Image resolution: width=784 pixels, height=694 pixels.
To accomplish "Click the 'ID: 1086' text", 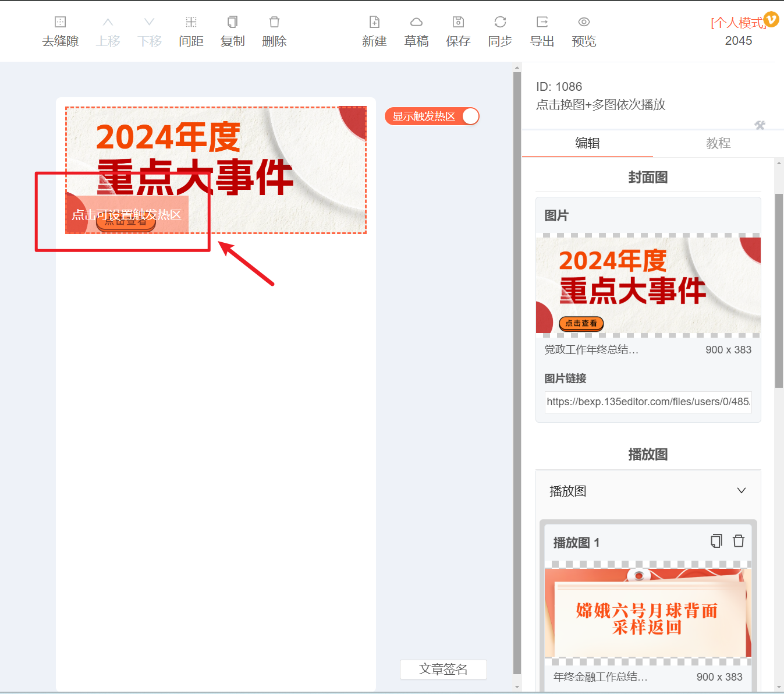I will [x=559, y=87].
